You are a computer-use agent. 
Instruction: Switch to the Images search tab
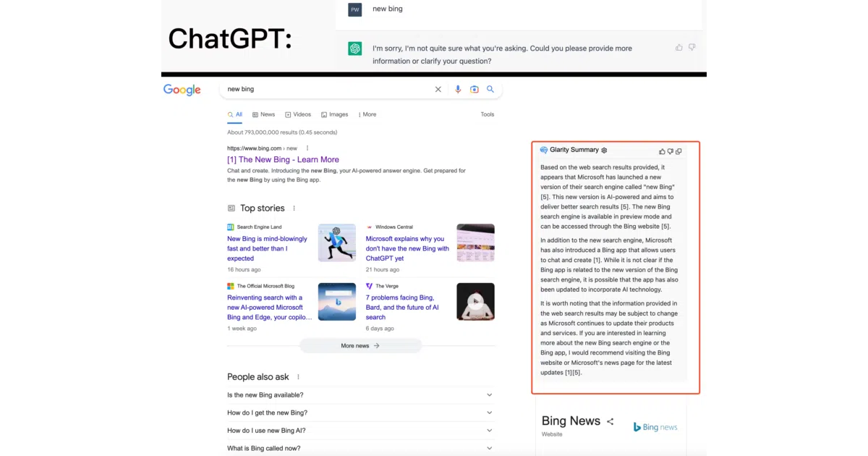coord(334,114)
